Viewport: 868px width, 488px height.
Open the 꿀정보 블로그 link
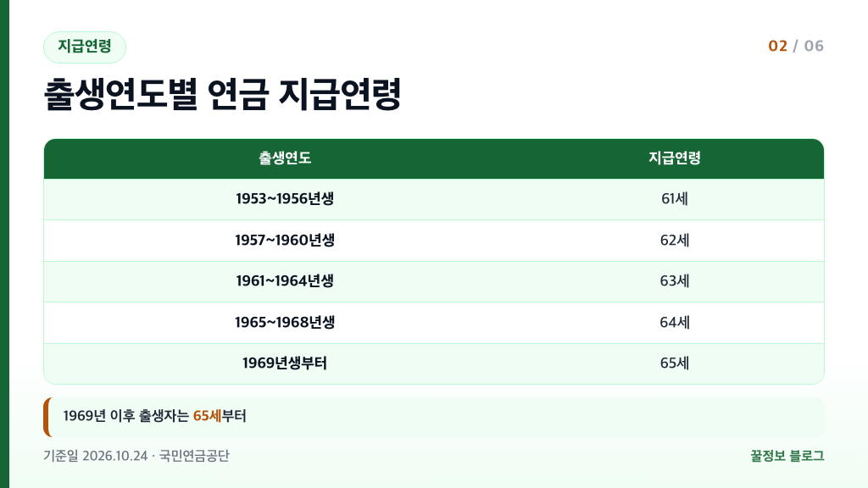click(x=787, y=456)
